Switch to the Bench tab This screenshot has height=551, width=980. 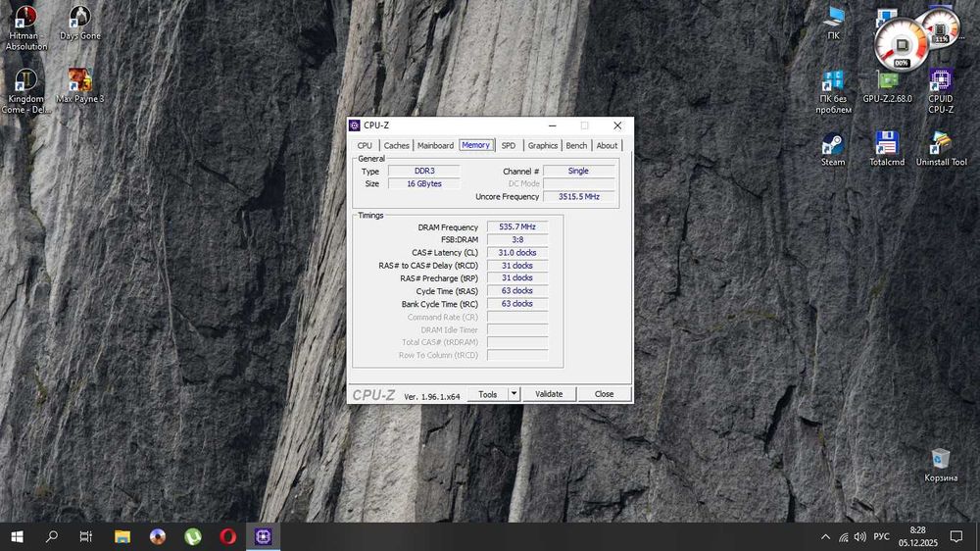[576, 146]
